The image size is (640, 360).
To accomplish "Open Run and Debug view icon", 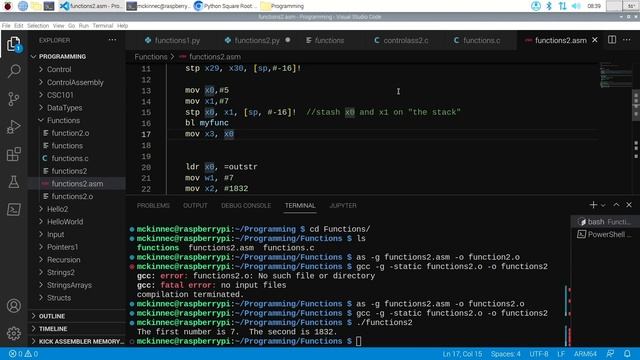I will (13, 127).
